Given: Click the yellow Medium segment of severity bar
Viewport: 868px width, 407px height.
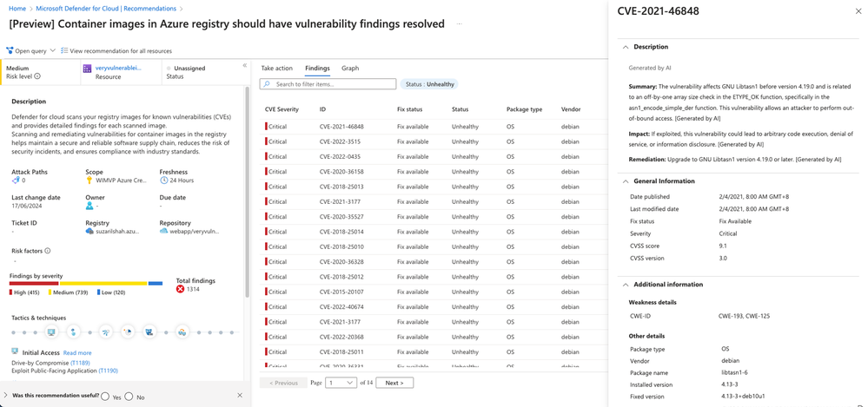Looking at the screenshot, I should pos(103,283).
